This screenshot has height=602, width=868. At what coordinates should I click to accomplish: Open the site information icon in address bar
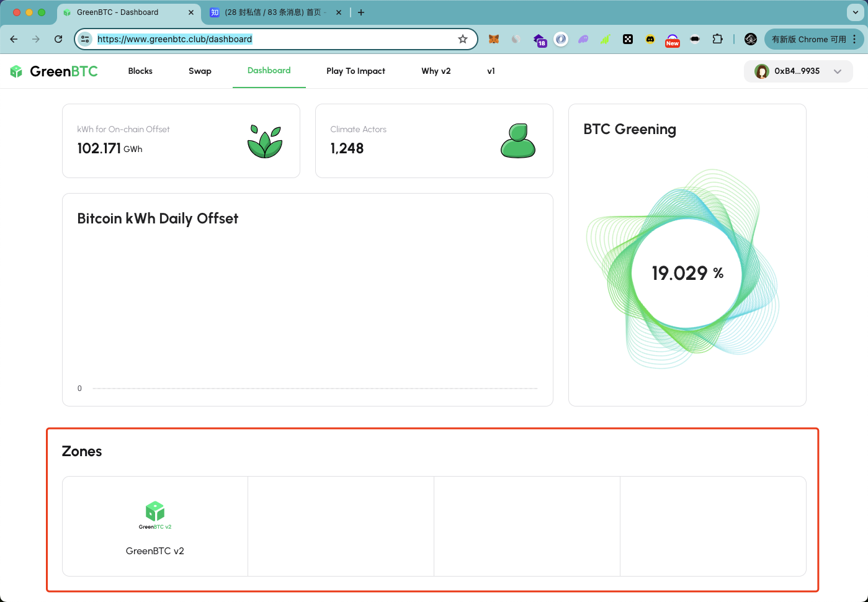pyautogui.click(x=86, y=39)
